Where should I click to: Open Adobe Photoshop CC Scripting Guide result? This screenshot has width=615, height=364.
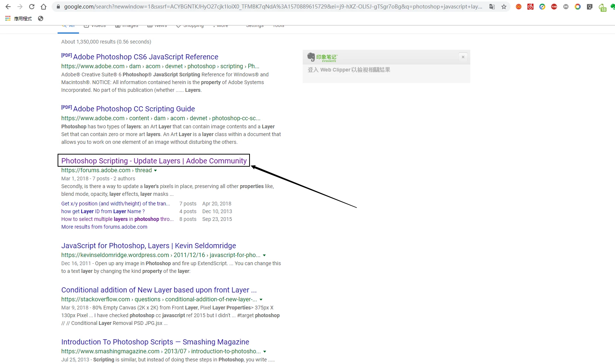click(x=134, y=109)
